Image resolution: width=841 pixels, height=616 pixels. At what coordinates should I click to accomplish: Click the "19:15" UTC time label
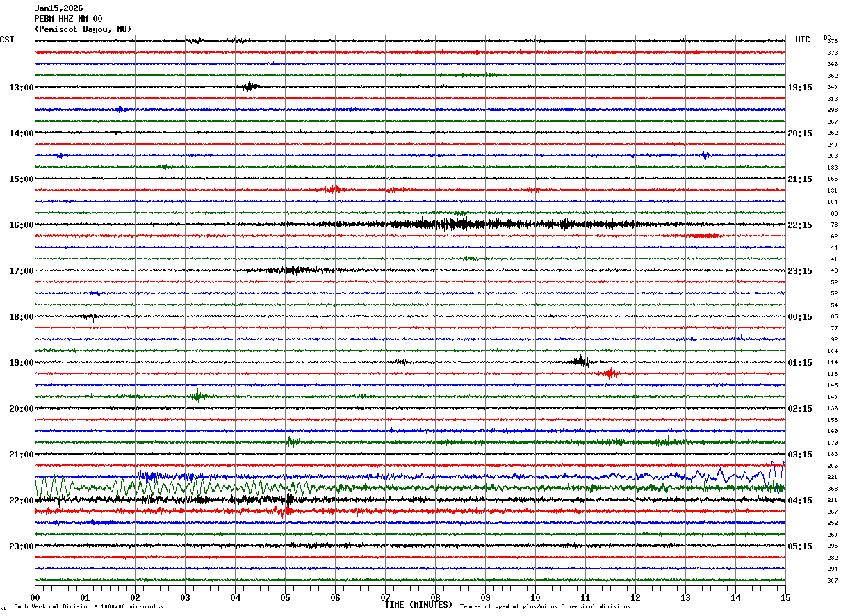[799, 88]
